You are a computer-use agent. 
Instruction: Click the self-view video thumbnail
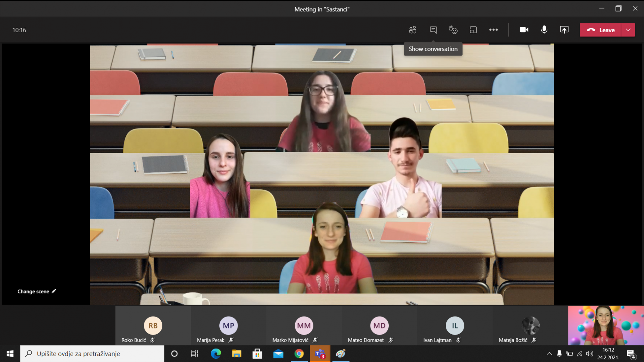(606, 325)
